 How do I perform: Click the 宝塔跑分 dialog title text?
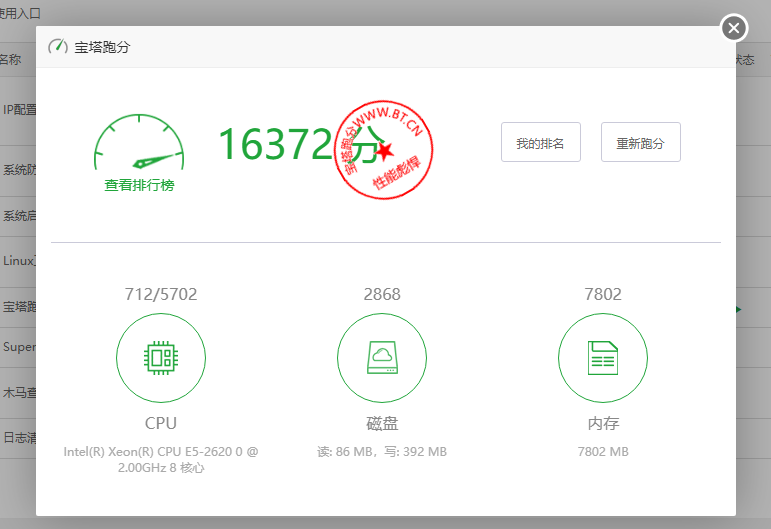pyautogui.click(x=102, y=47)
